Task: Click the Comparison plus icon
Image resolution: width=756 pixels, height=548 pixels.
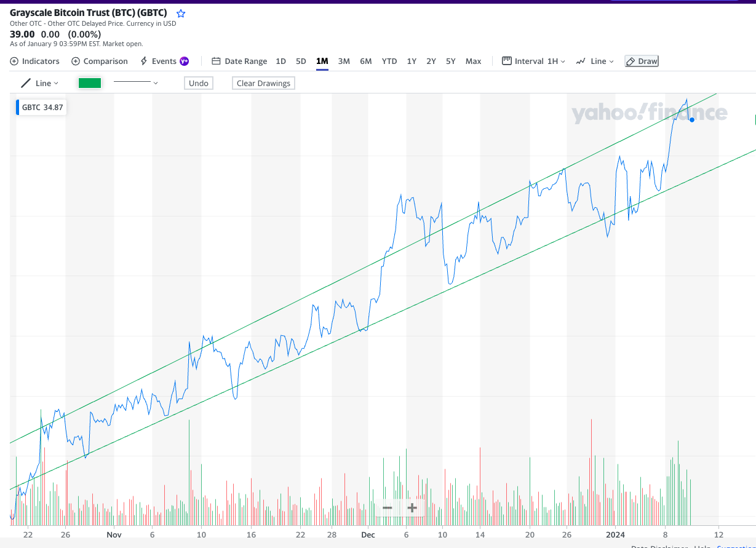Action: point(76,61)
